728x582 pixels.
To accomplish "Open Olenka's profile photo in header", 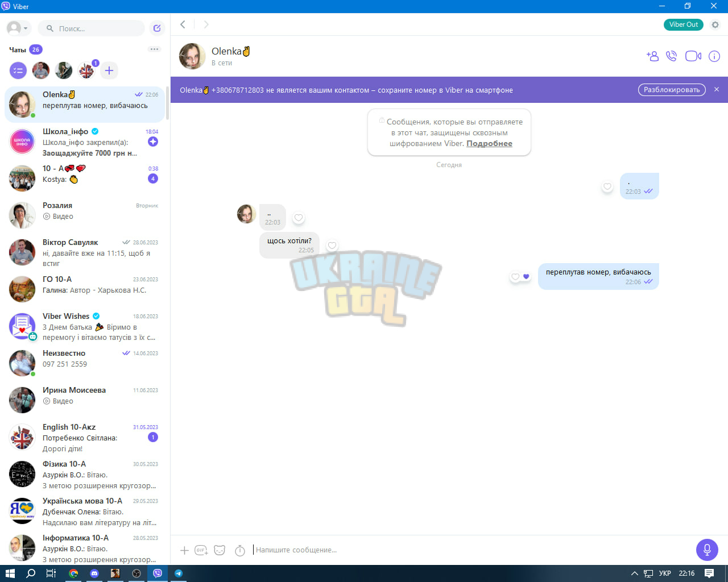I will point(192,56).
